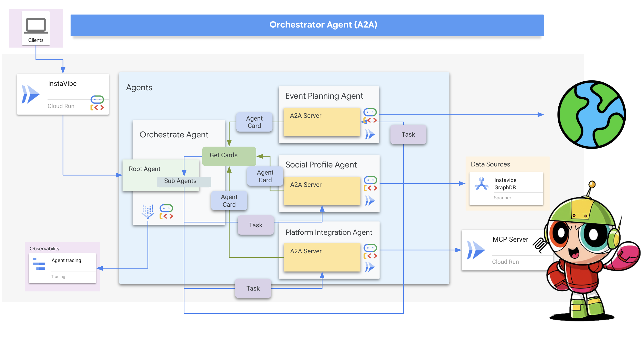This screenshot has height=339, width=644.
Task: Click the Spanner icon beside Instavibe GraphDB
Action: (x=481, y=184)
